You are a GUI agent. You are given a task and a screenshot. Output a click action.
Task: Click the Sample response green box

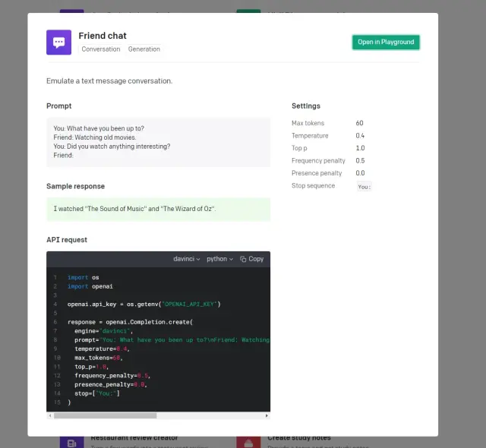tap(158, 209)
